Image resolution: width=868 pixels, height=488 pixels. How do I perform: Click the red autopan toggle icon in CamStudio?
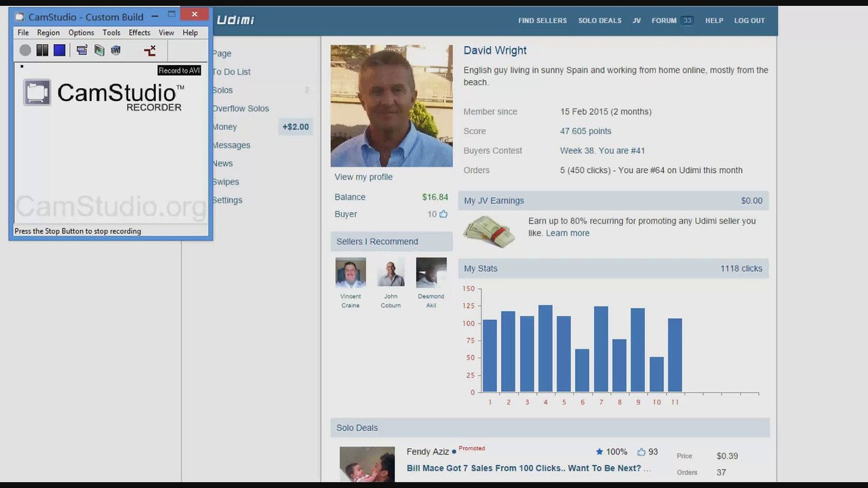click(150, 50)
